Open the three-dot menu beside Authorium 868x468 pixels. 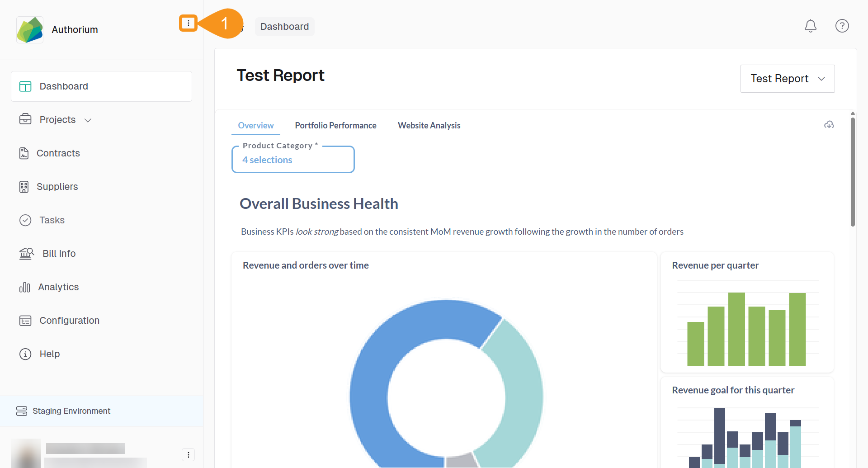[188, 23]
